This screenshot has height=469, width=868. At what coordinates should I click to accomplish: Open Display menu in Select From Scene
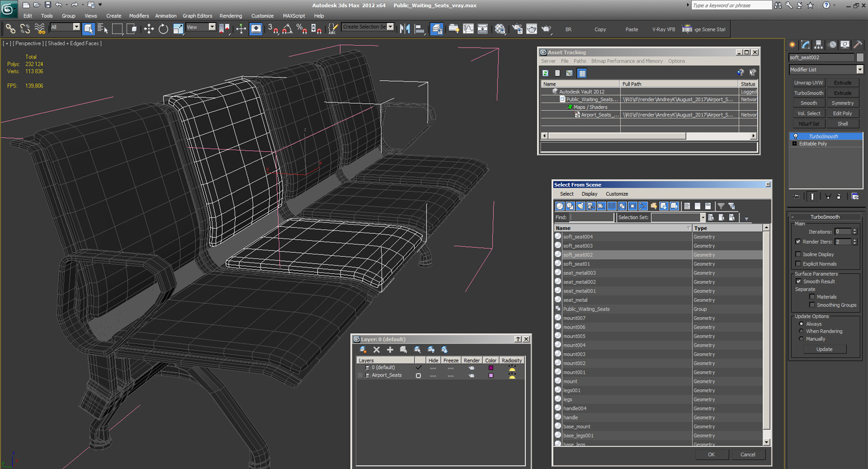pyautogui.click(x=589, y=194)
